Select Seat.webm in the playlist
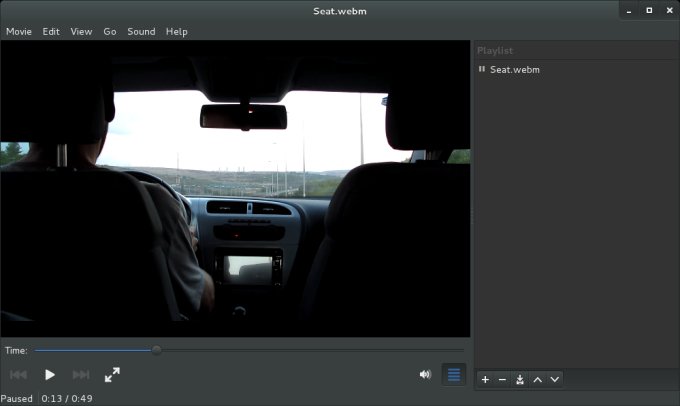 pos(514,70)
